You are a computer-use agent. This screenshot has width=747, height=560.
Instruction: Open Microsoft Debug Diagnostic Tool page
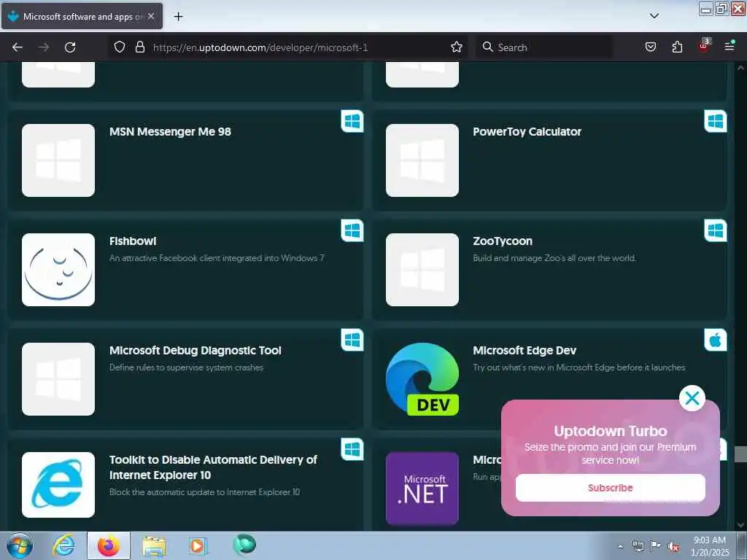pos(196,351)
